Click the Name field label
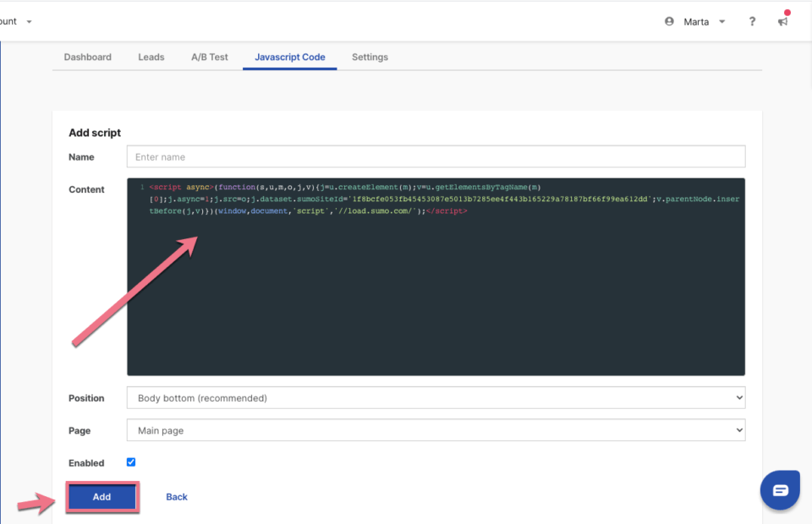This screenshot has height=524, width=812. point(81,157)
